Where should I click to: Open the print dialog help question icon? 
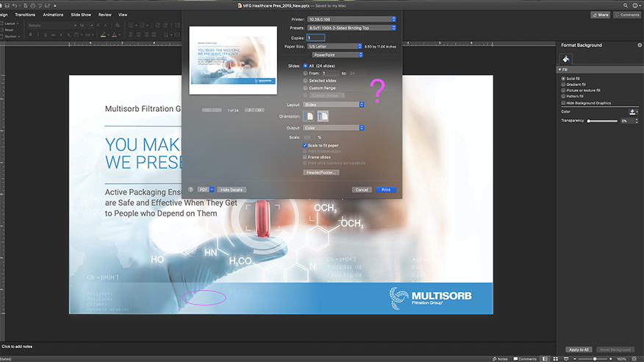click(x=190, y=189)
